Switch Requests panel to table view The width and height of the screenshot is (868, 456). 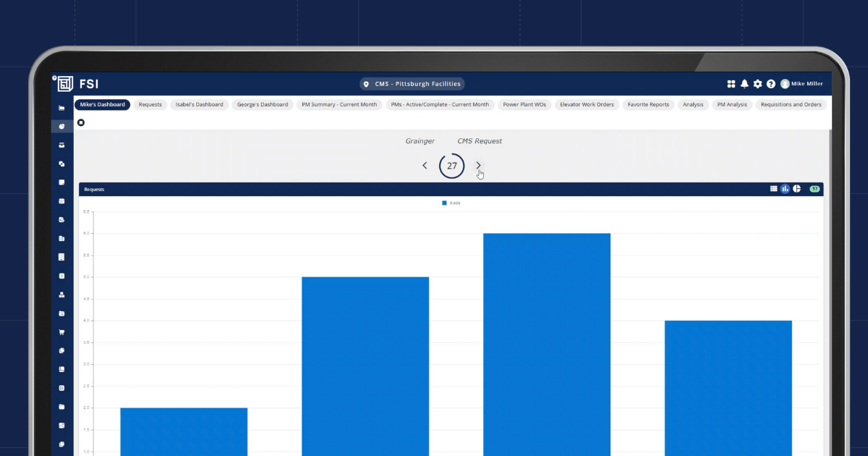point(774,188)
